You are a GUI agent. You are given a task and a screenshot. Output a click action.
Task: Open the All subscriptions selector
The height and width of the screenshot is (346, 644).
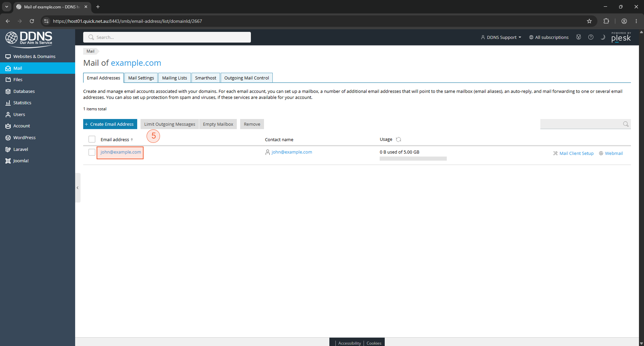(x=549, y=37)
